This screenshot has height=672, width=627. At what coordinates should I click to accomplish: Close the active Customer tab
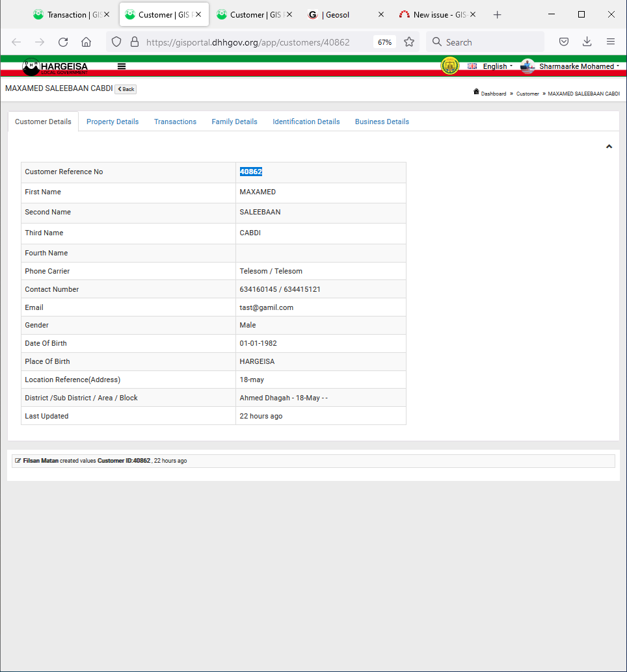(x=198, y=14)
